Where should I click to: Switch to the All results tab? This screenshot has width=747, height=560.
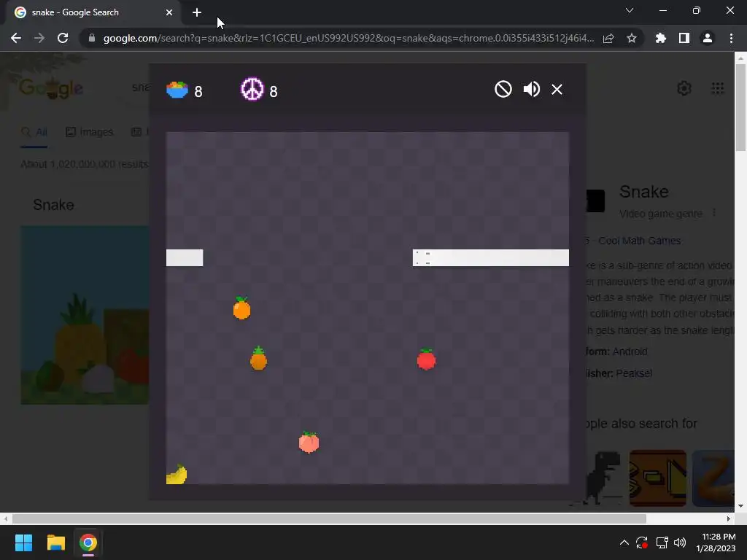(x=34, y=132)
